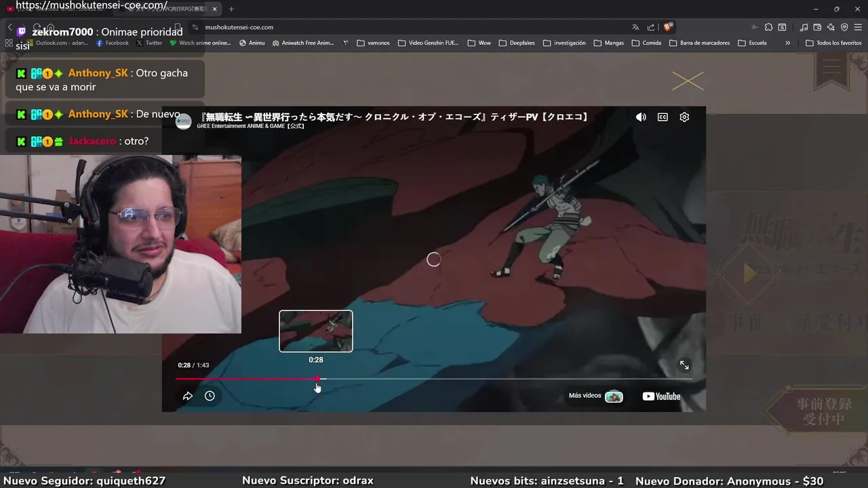This screenshot has width=868, height=488.
Task: Click the Watch later clock icon
Action: [x=210, y=396]
